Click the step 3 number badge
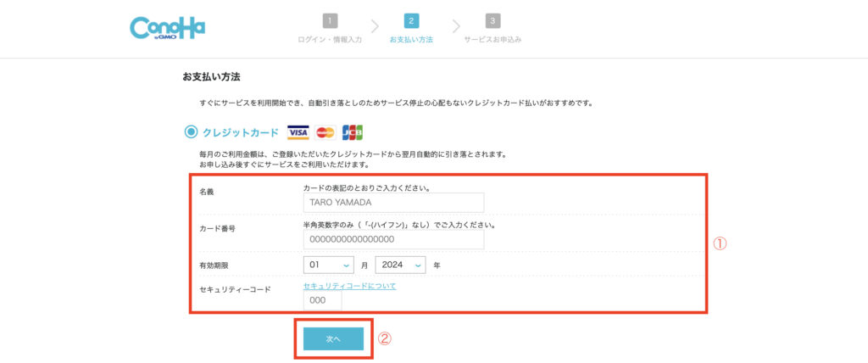 (x=493, y=21)
